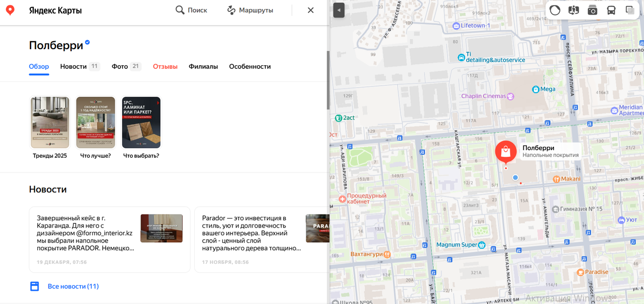The image size is (644, 304).
Task: Open the Поиск search button
Action: click(191, 10)
